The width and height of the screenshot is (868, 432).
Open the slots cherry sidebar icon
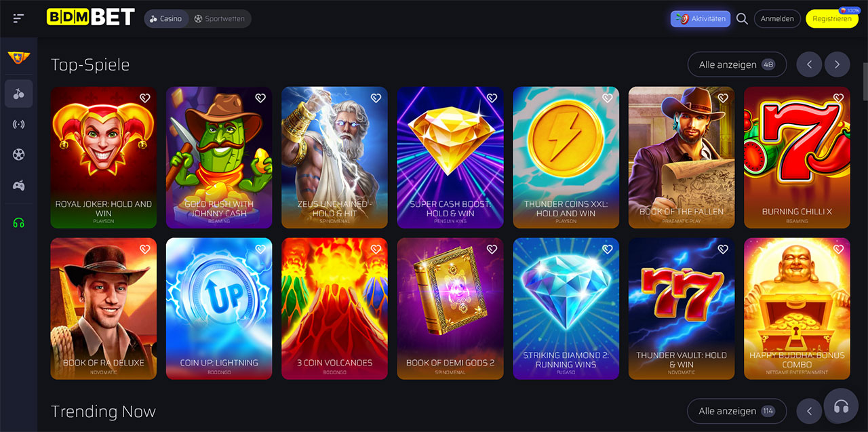(19, 94)
